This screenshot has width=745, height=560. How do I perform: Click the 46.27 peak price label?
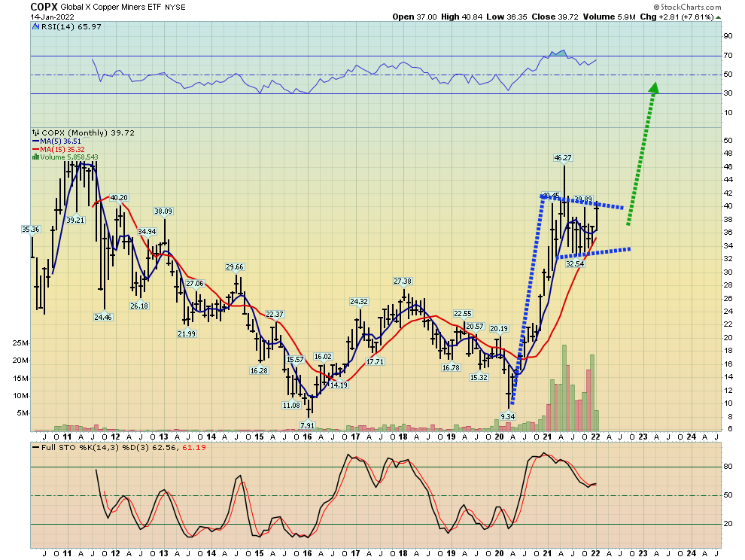(x=563, y=158)
